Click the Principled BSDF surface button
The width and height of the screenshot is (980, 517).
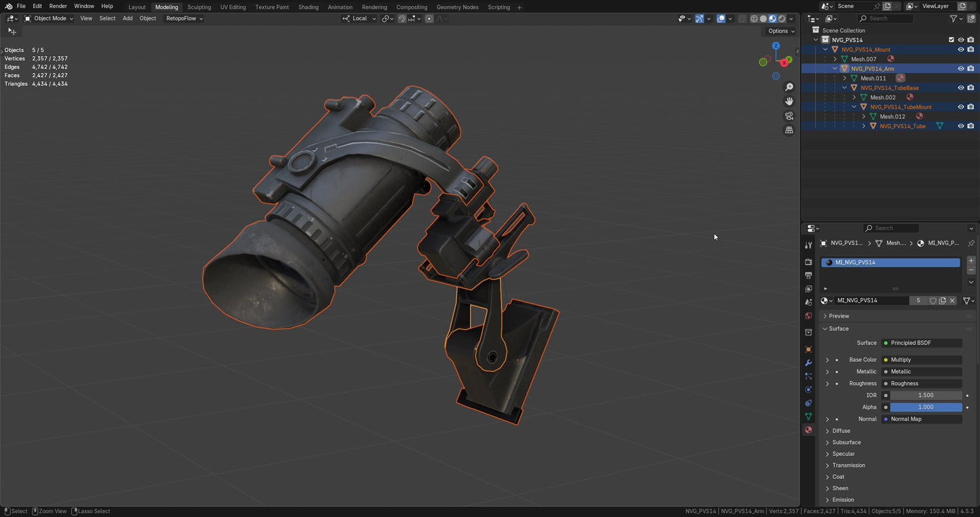(921, 343)
